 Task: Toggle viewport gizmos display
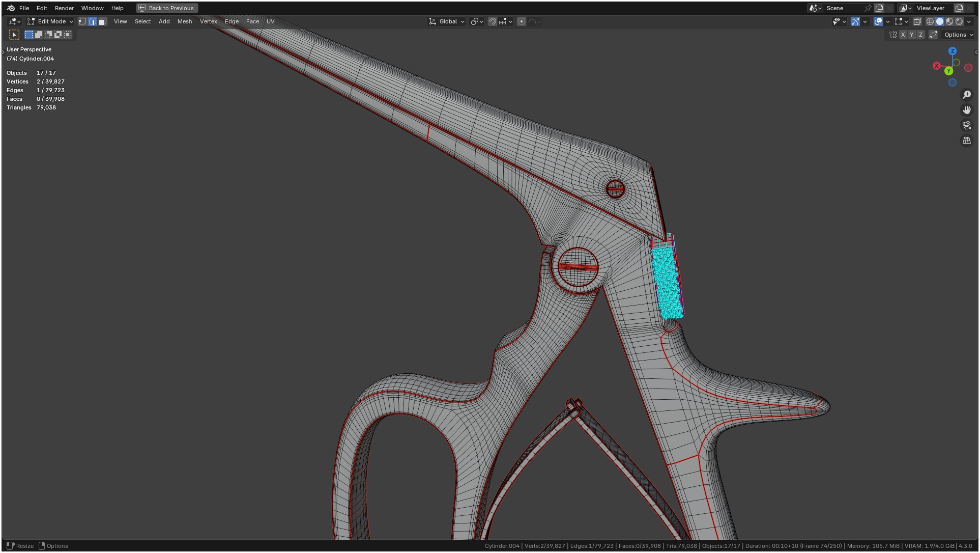(x=855, y=21)
